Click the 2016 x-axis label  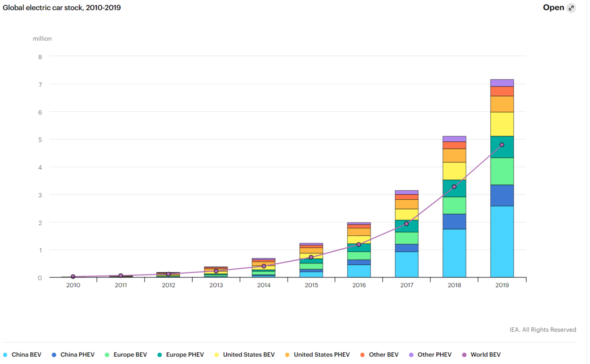pos(359,285)
